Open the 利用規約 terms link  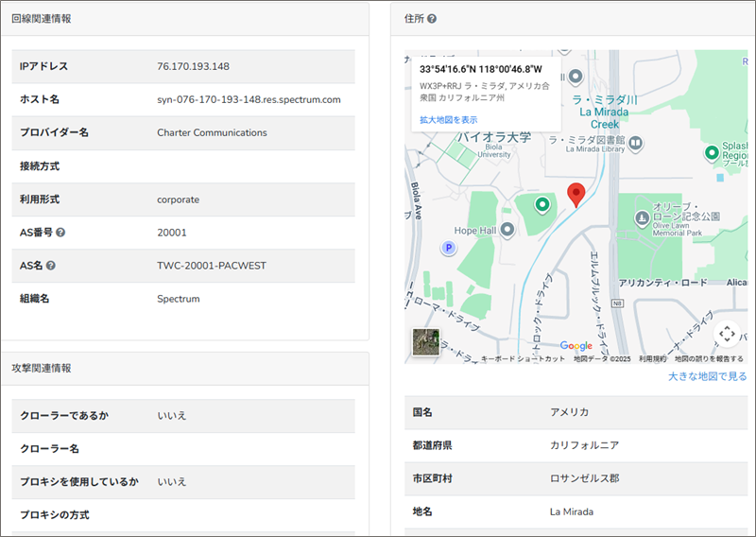652,359
